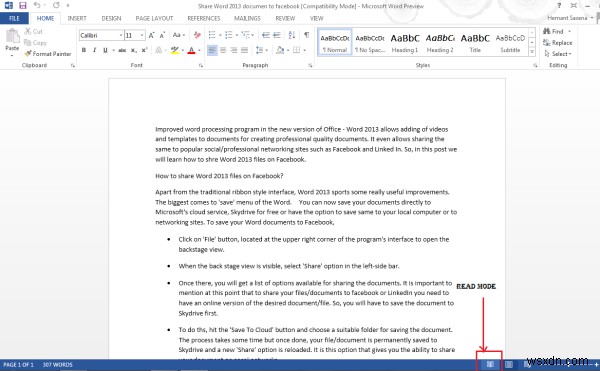
Task: Apply the yellow text highlight color
Action: pyautogui.click(x=175, y=50)
